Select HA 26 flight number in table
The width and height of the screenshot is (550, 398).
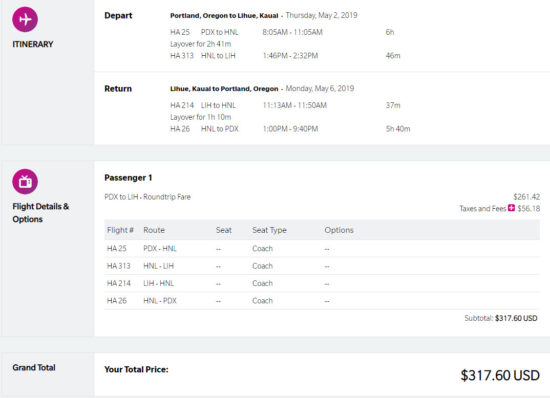(x=117, y=301)
